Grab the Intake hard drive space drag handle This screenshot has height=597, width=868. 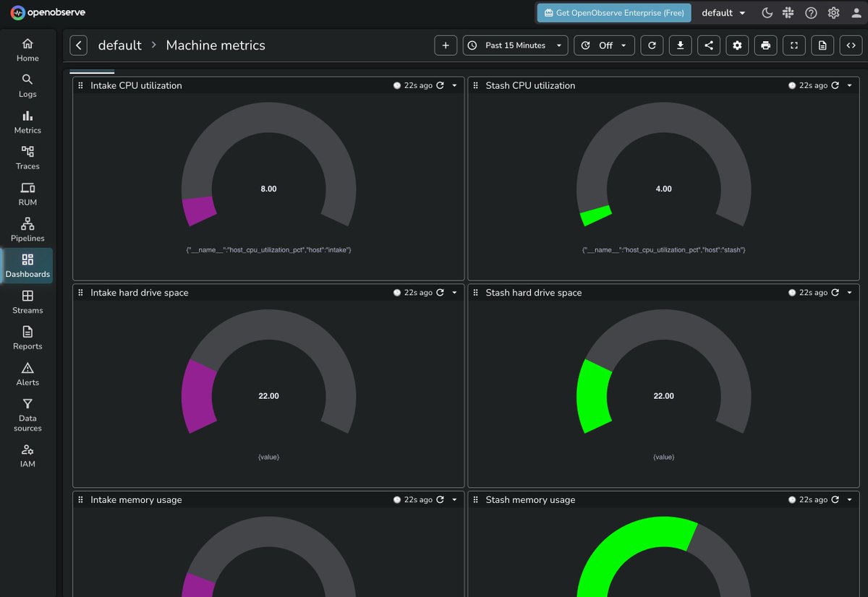point(81,293)
